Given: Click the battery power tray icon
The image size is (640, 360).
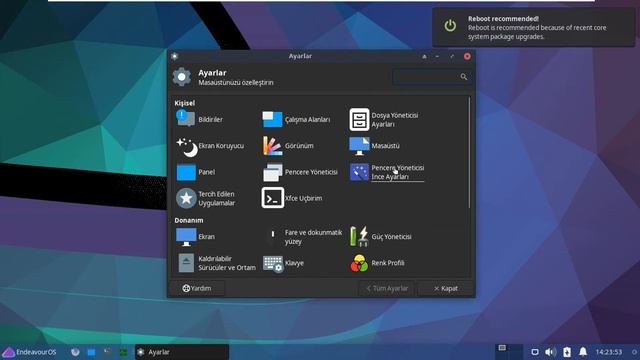Looking at the screenshot, I should click(567, 352).
